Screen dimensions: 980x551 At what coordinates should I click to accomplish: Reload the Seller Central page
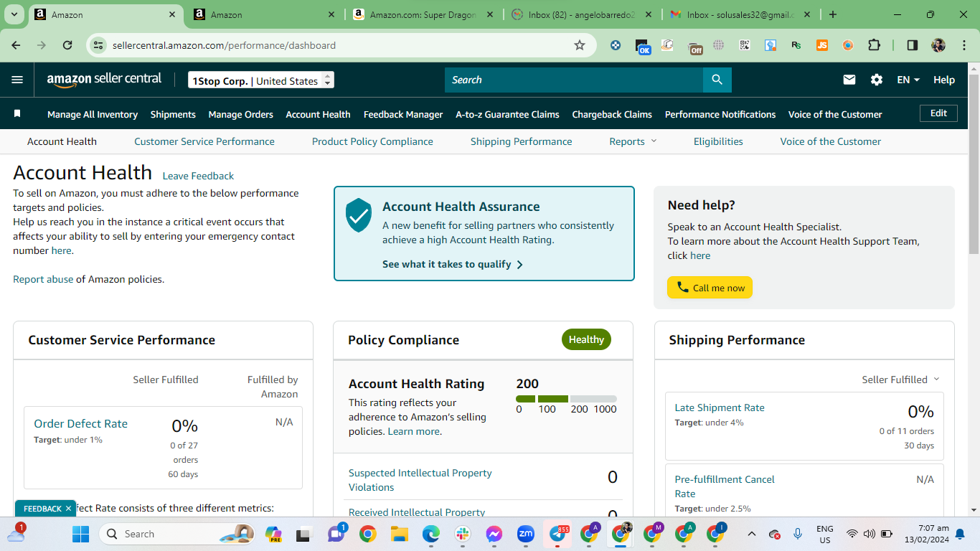point(67,45)
